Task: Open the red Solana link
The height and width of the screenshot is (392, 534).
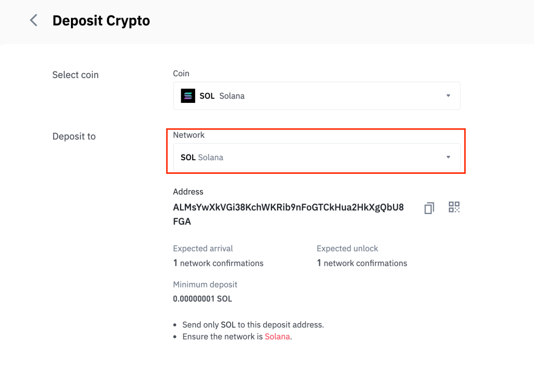Action: tap(277, 337)
